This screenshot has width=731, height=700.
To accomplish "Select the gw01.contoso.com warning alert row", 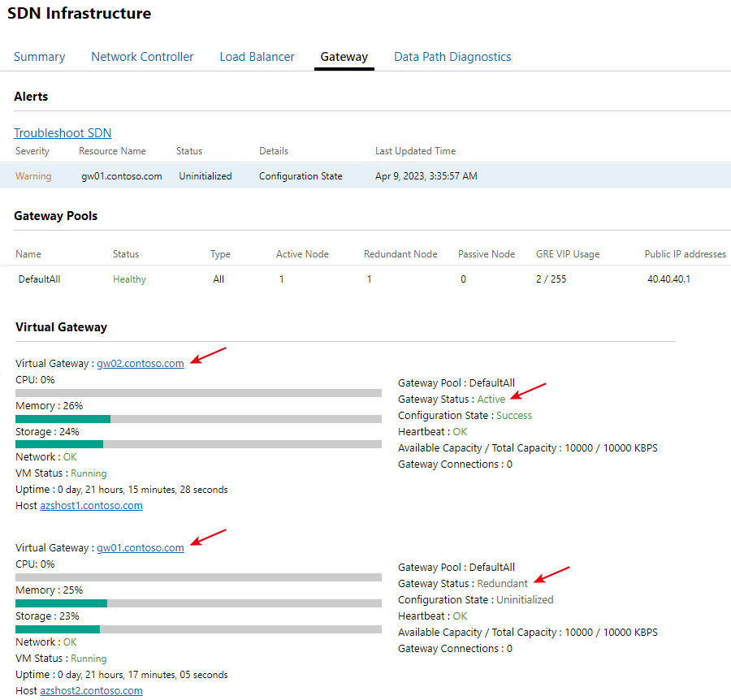I will tap(365, 175).
